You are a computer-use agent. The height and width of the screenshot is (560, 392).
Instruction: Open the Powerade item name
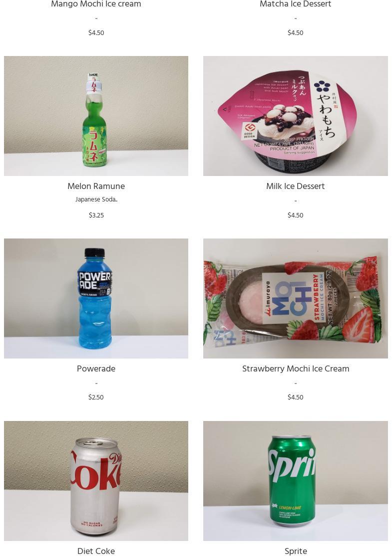(96, 368)
